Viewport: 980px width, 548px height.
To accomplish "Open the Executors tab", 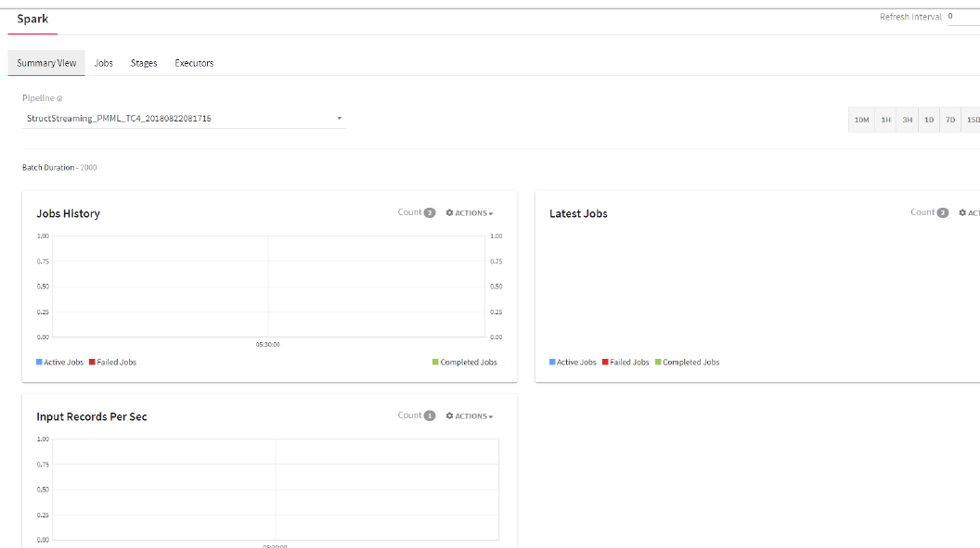I will 194,63.
